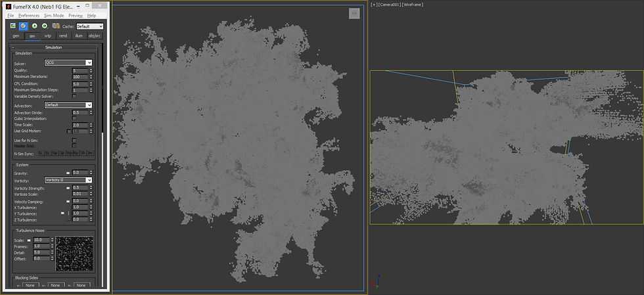
Task: Select the sim tab
Action: tap(32, 35)
